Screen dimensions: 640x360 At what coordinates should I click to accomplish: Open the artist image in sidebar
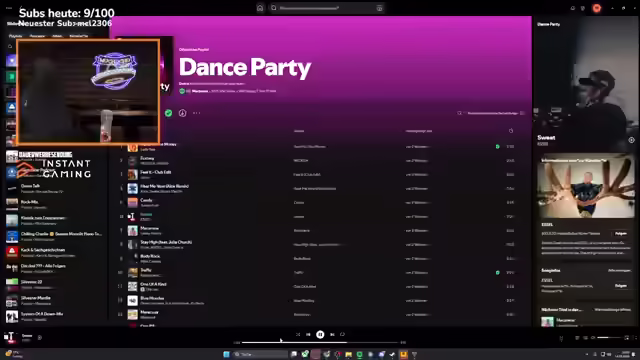586,187
